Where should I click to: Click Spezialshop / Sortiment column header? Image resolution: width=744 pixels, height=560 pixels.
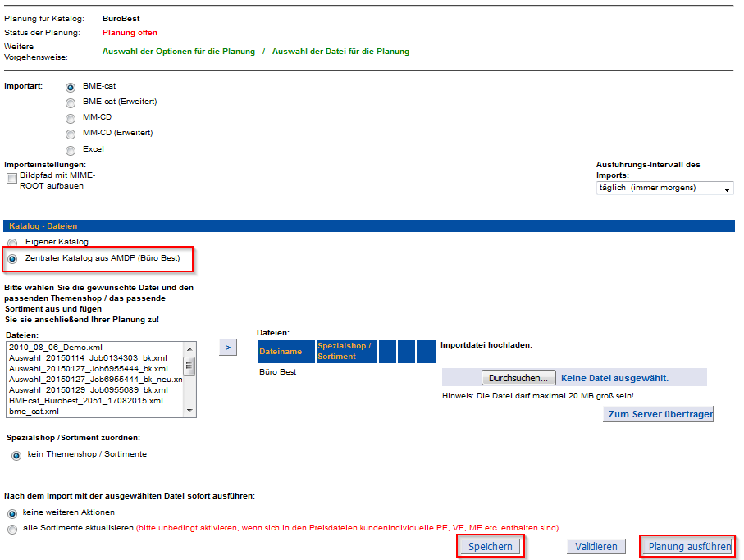347,352
